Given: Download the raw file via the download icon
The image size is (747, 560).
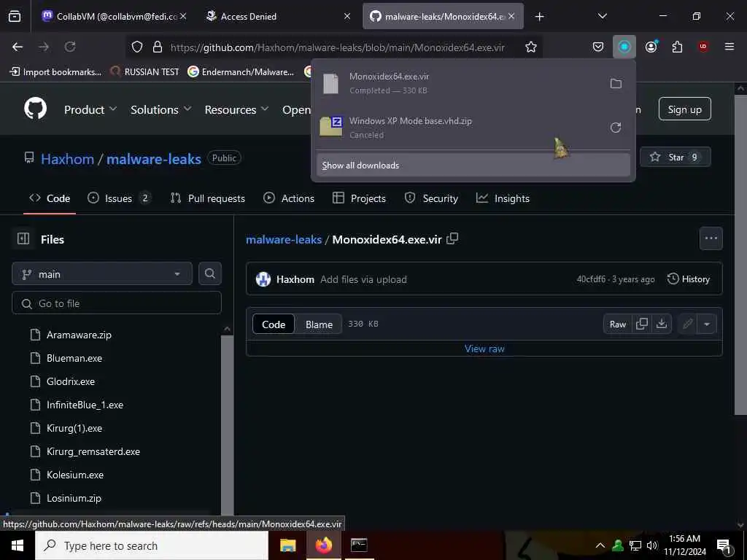Looking at the screenshot, I should point(661,324).
